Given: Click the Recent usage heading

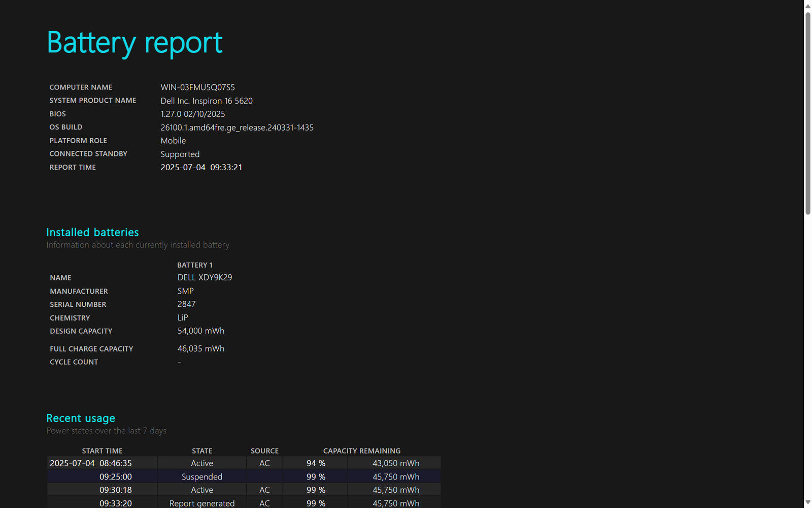Looking at the screenshot, I should [x=81, y=418].
